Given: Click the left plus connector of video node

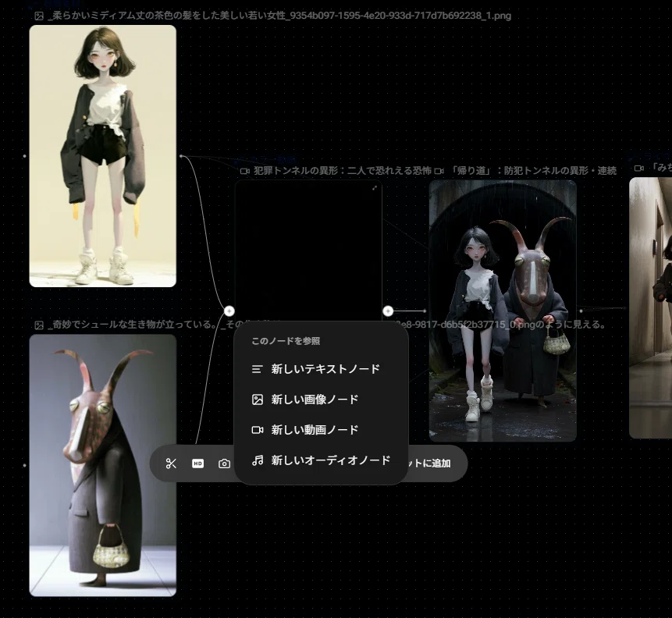Looking at the screenshot, I should [229, 311].
